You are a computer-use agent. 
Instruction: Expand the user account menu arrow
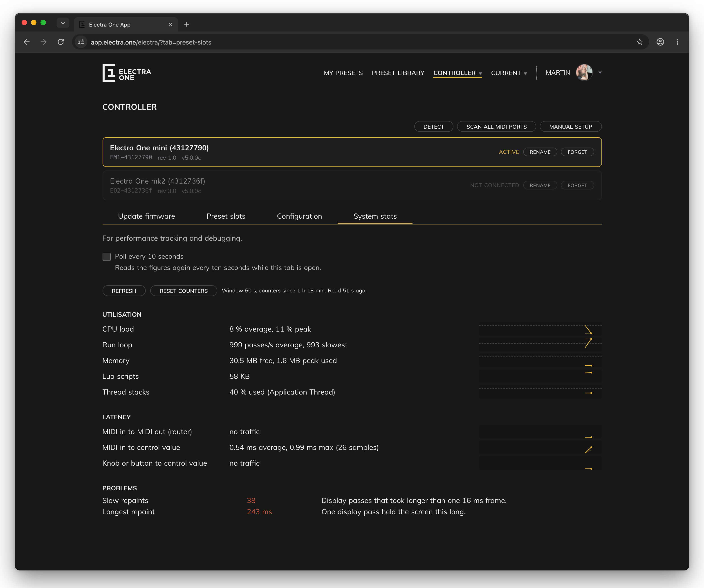click(x=600, y=73)
